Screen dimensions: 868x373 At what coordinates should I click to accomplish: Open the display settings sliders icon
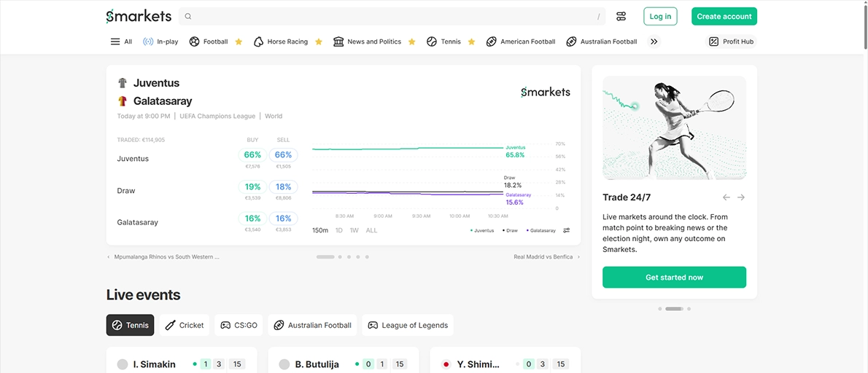tap(621, 17)
